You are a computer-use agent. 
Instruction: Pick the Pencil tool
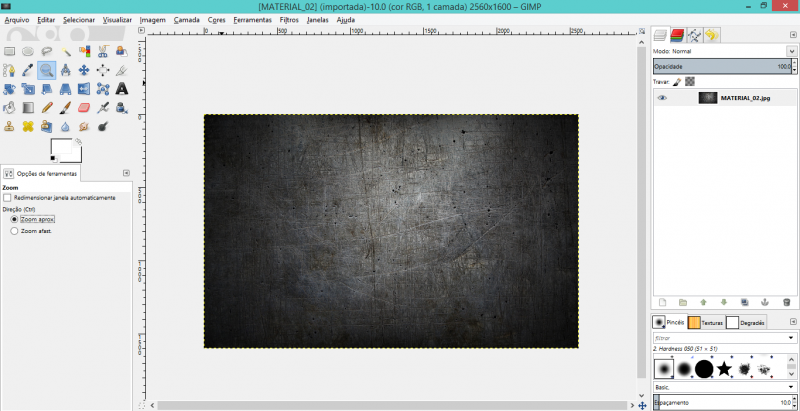(47, 108)
